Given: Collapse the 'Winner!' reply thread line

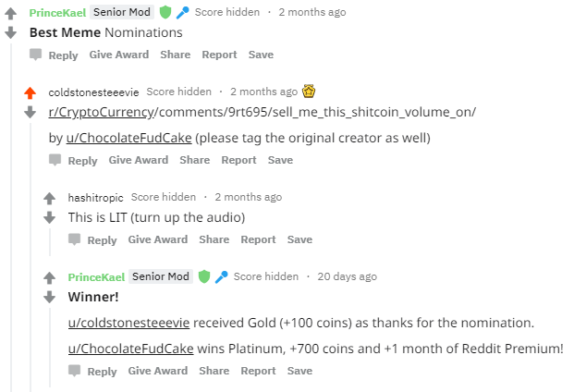Looking at the screenshot, I should click(50, 348).
